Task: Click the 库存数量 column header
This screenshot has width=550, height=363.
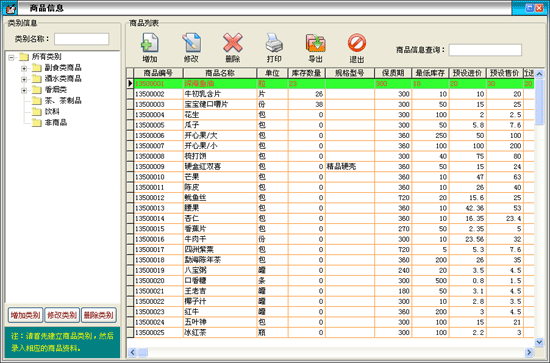Action: tap(307, 73)
